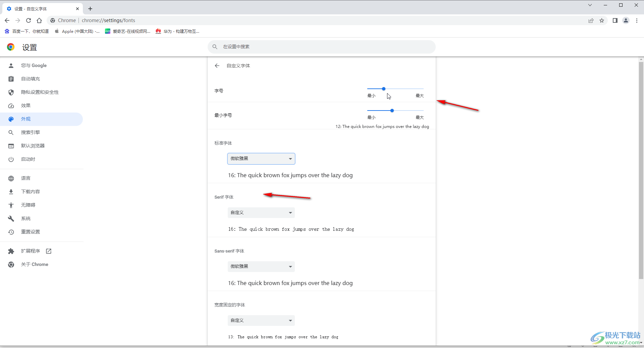Click the 字号 font size slider handle
This screenshot has height=348, width=644.
[x=384, y=89]
